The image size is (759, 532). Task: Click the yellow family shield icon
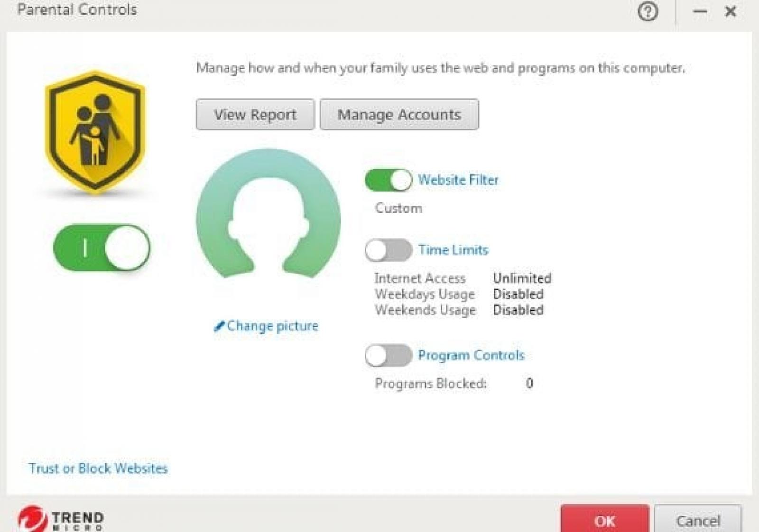pos(95,132)
